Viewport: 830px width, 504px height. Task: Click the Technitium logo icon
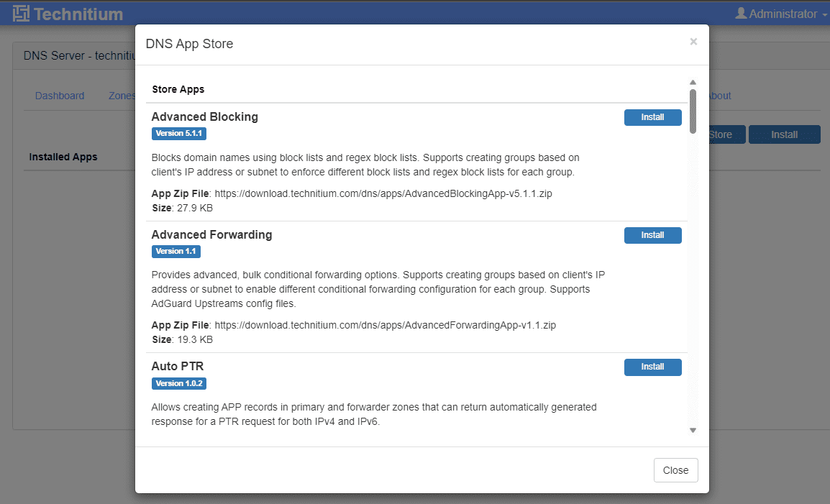click(x=22, y=13)
